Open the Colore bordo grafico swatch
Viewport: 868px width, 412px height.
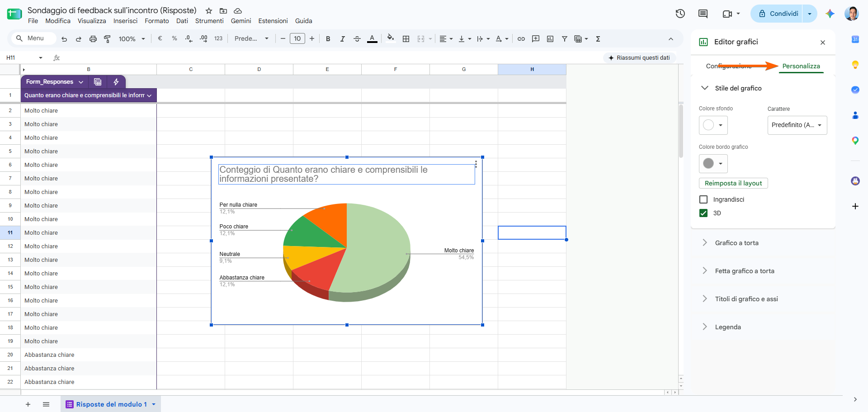(713, 164)
